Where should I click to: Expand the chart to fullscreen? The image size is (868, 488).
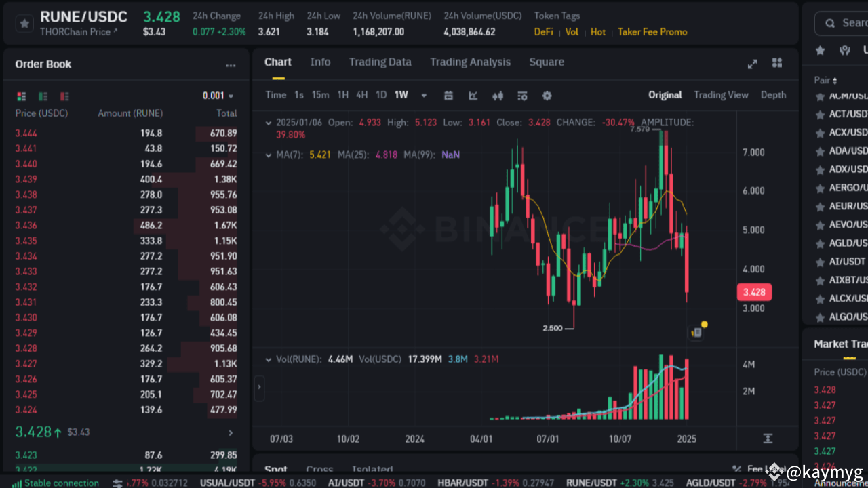coord(752,64)
